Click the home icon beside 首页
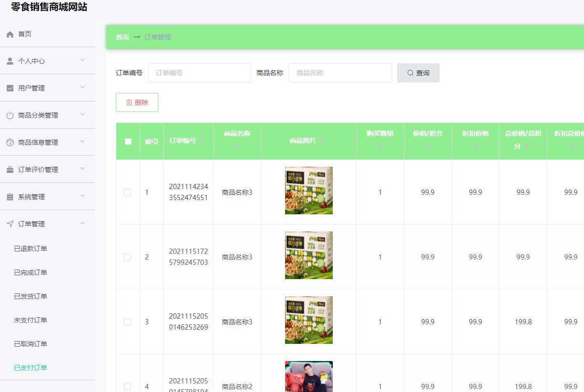Screen dimensions: 584x392 10,34
